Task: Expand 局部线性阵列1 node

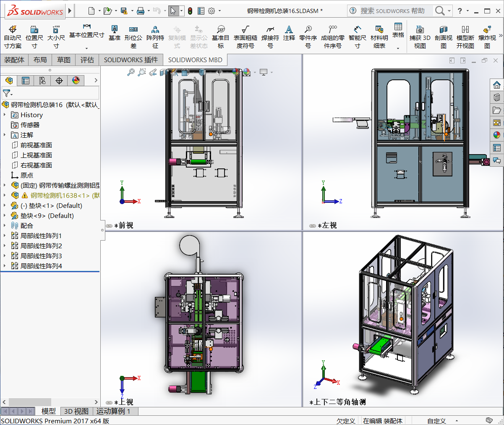Action: tap(5, 236)
